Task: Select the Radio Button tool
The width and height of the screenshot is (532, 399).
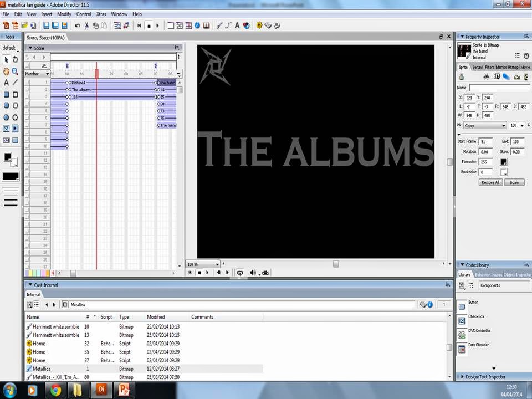Action: pos(16,129)
